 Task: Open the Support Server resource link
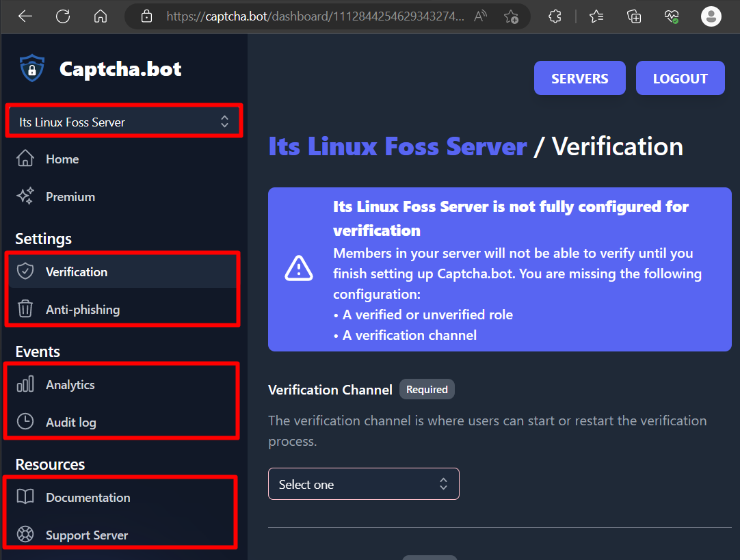tap(122, 535)
